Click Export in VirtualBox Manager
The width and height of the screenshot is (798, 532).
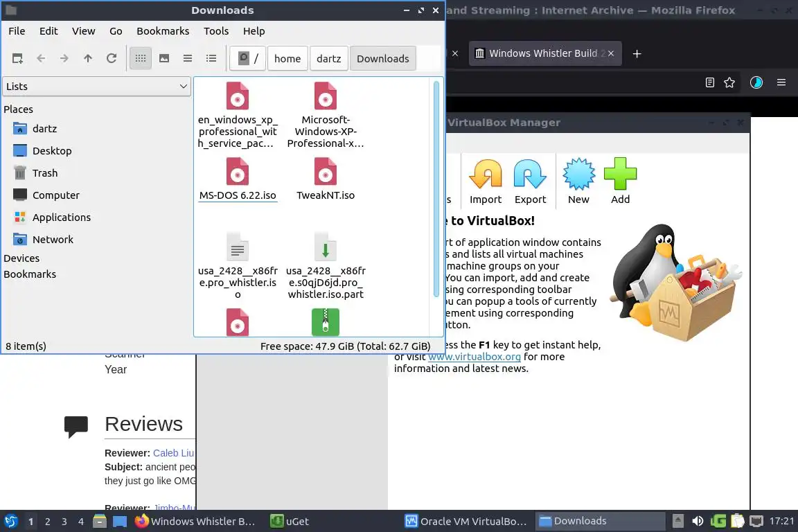(x=531, y=181)
